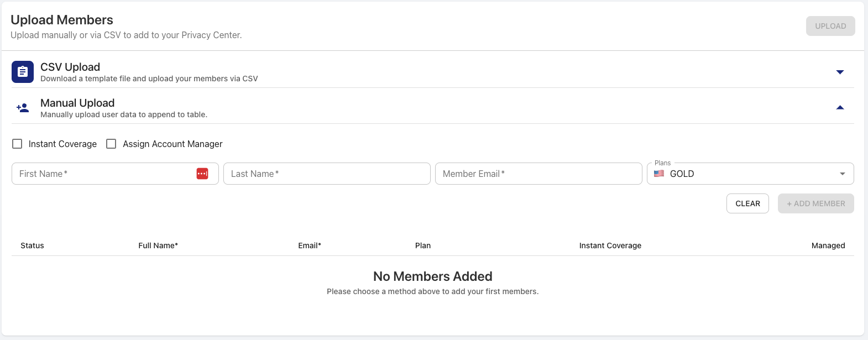
Task: Click the US flag icon in Plans
Action: [659, 174]
